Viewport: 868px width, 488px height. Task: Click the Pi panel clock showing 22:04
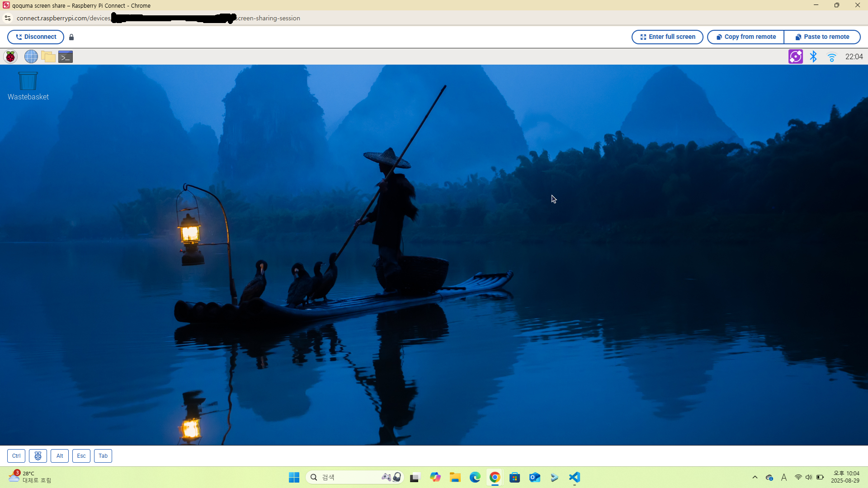[854, 56]
